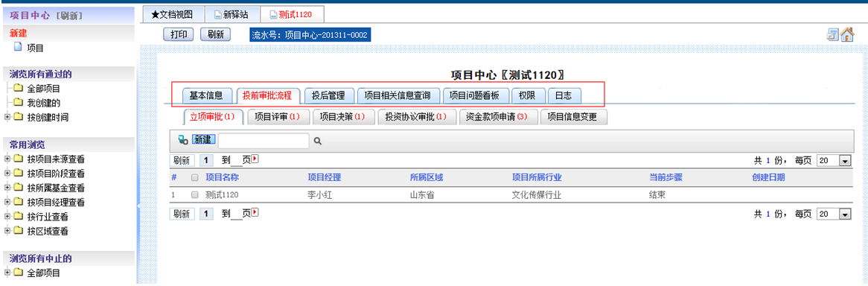Screen dimensions: 868x286
Task: Expand the 按区域查看 node
Action: pyautogui.click(x=7, y=232)
